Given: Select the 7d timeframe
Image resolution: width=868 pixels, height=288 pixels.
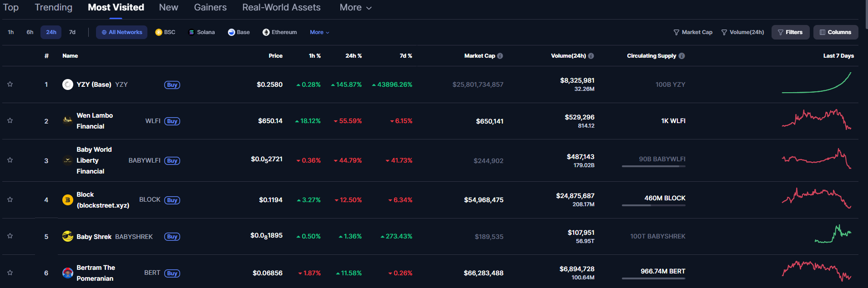Looking at the screenshot, I should 72,32.
